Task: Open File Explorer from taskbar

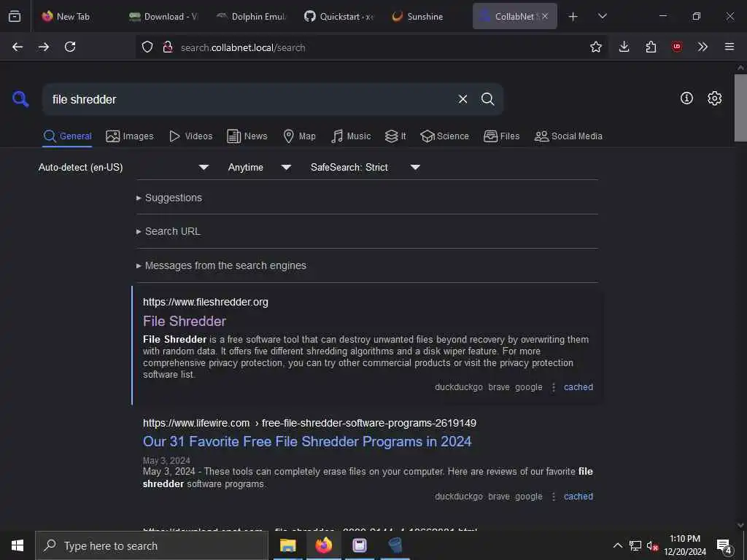Action: coord(287,545)
